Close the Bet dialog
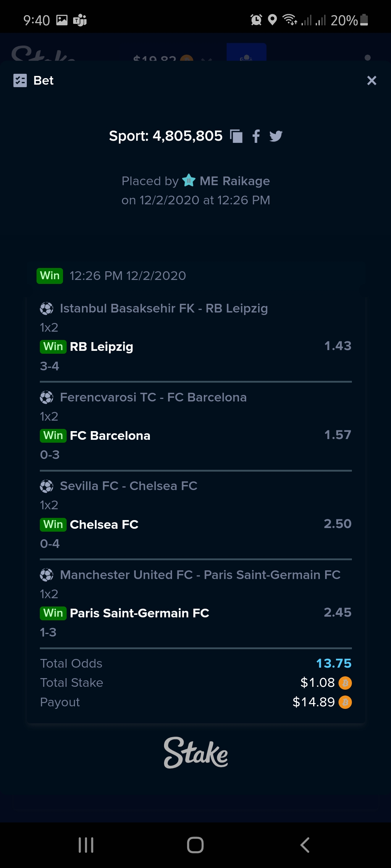The image size is (391, 868). pos(372,80)
